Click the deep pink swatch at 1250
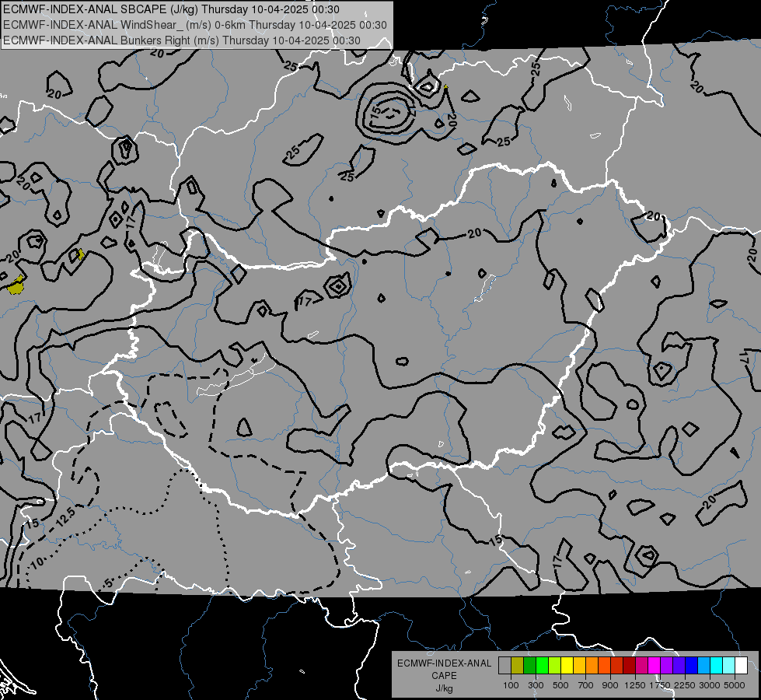 [641, 666]
